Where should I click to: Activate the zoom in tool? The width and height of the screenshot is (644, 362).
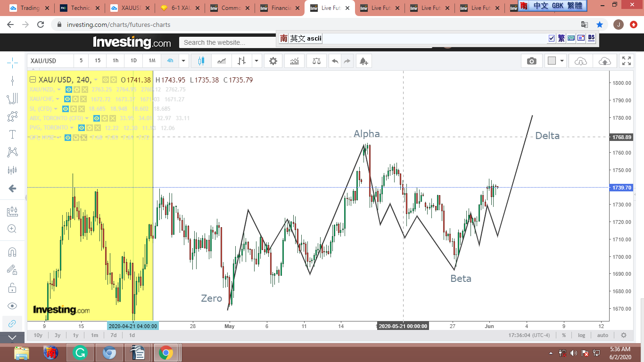[12, 229]
